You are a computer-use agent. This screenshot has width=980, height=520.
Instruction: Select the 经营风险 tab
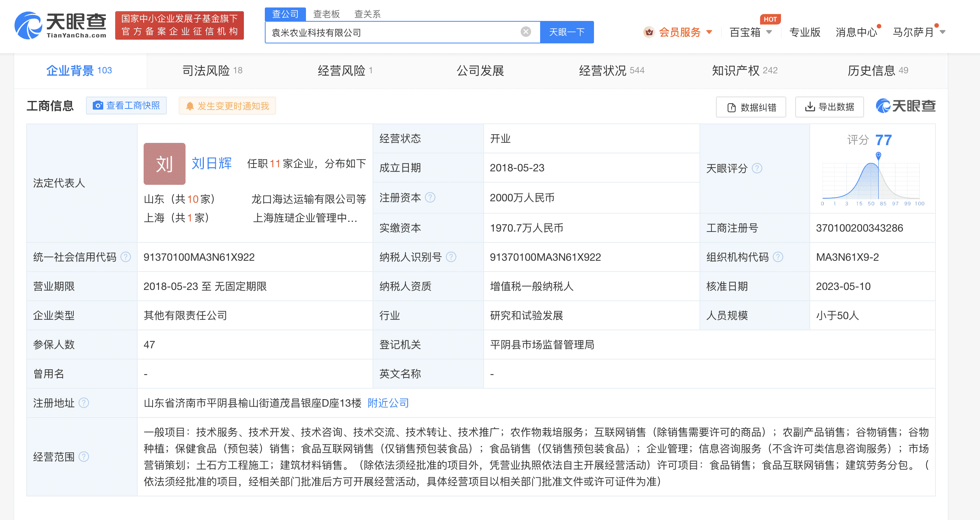(x=345, y=71)
